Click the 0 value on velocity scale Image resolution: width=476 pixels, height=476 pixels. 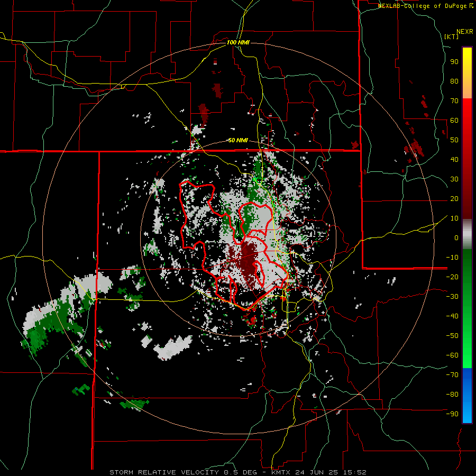coord(456,237)
